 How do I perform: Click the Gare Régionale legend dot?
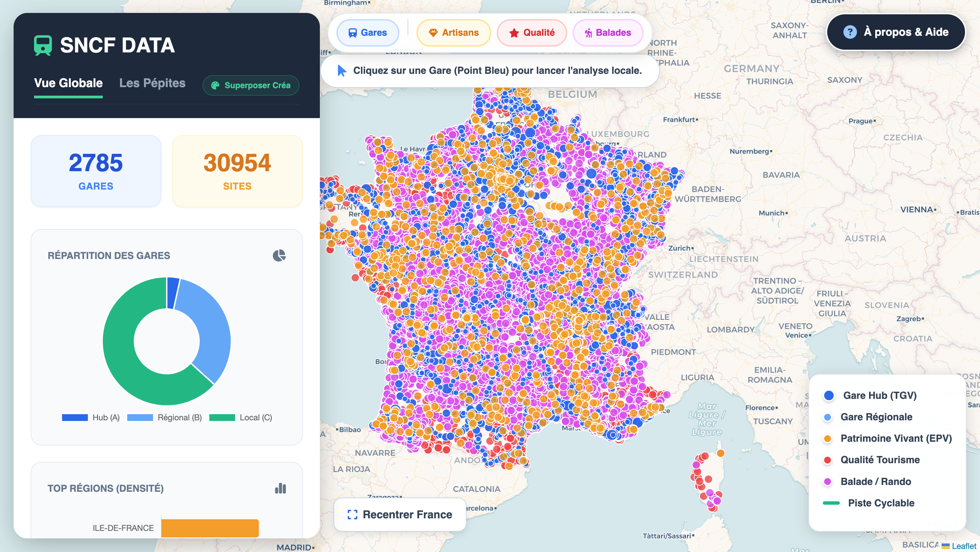[x=827, y=417]
